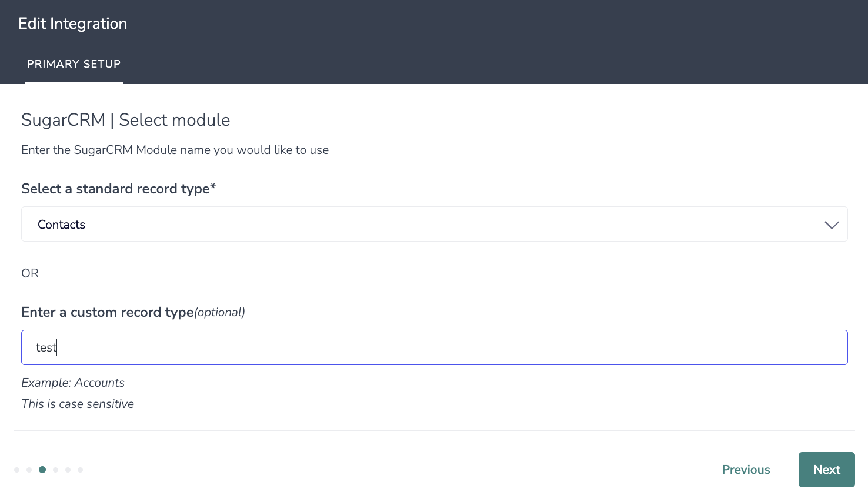The width and height of the screenshot is (868, 502).
Task: Click the 'This is case sensitive' note
Action: tap(78, 404)
